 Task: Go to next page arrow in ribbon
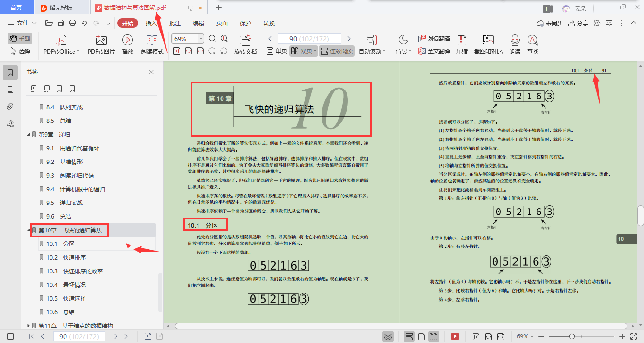click(x=349, y=39)
